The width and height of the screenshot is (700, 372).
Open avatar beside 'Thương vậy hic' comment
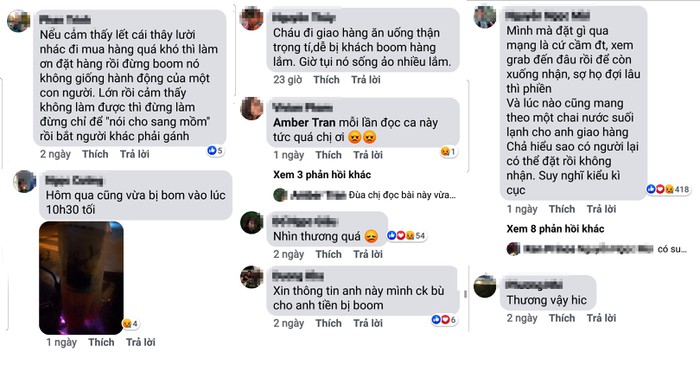485,286
